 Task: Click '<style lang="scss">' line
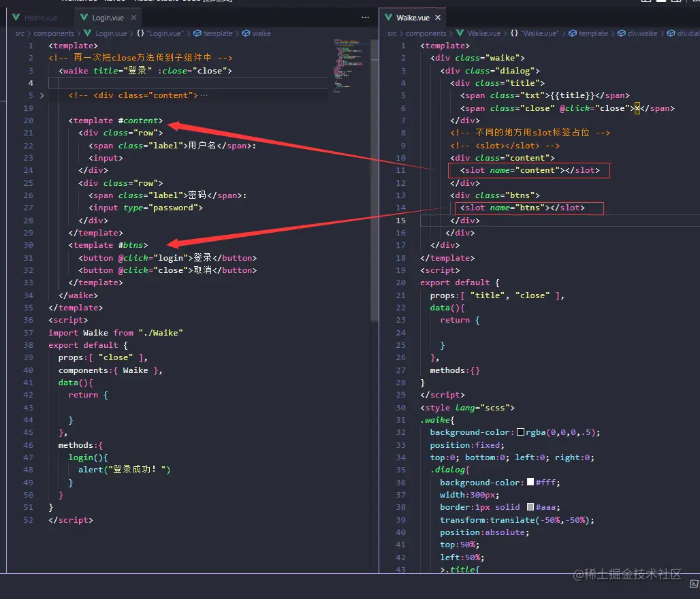click(467, 408)
